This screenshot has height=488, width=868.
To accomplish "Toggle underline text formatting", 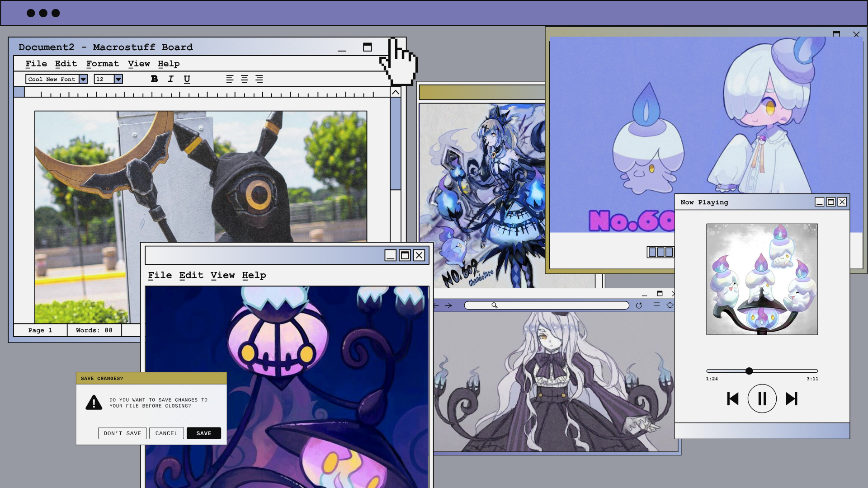I will click(x=187, y=79).
